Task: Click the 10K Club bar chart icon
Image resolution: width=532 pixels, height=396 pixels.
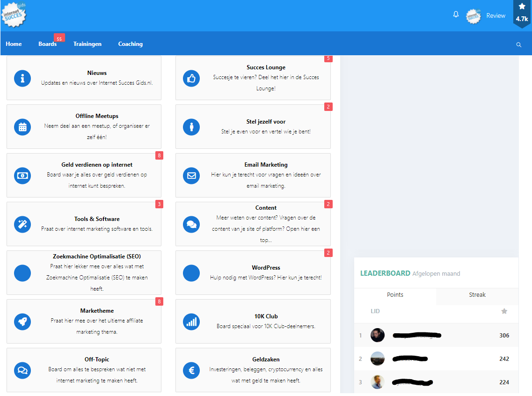Action: coord(191,322)
